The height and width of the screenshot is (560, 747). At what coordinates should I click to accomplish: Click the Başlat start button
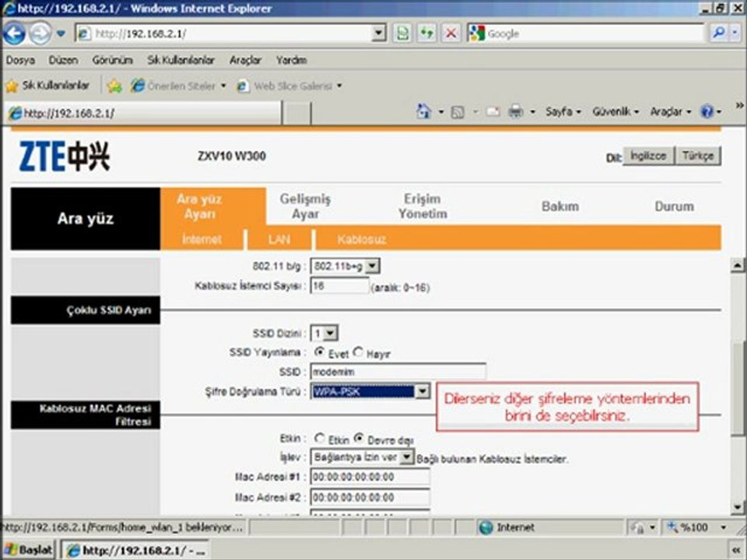[30, 550]
